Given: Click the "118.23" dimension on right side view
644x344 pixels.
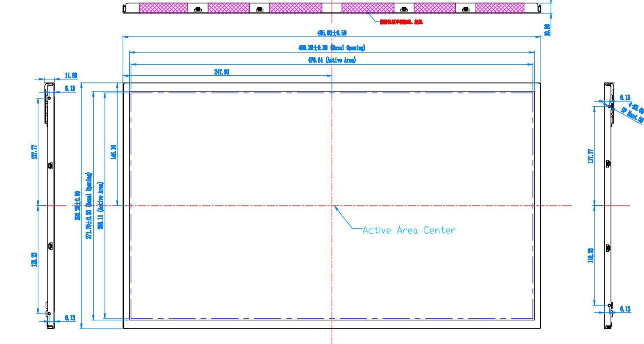Looking at the screenshot, I should tap(591, 255).
